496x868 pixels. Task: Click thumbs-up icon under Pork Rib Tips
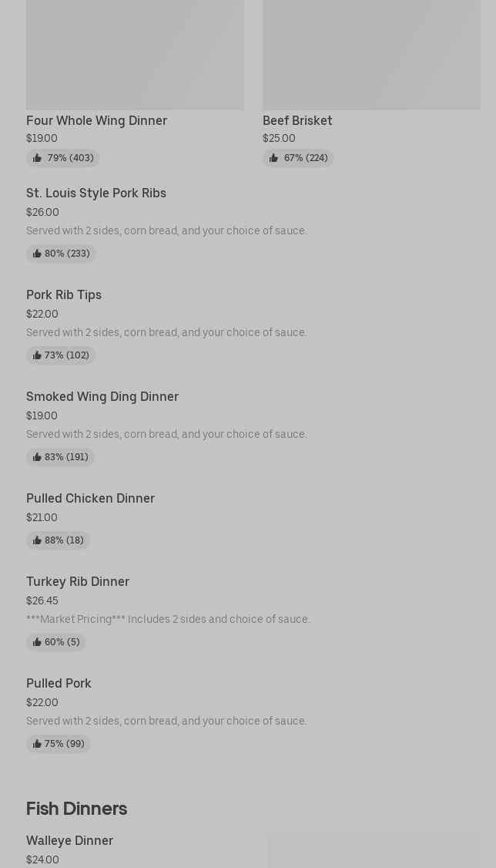37,355
